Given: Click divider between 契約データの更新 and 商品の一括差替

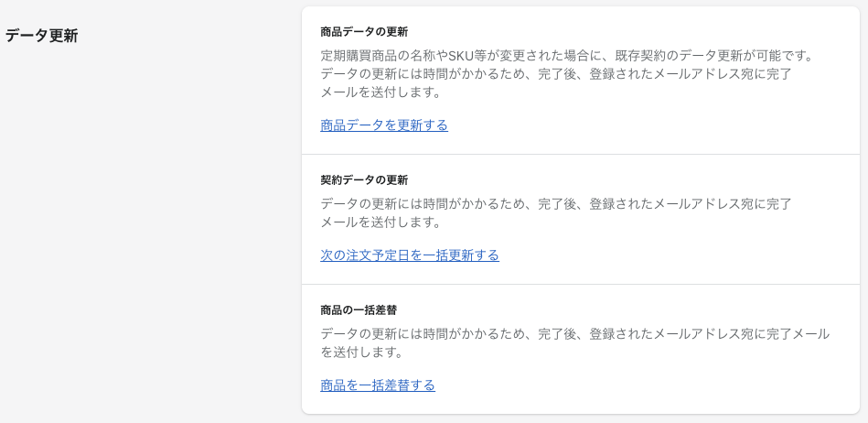Looking at the screenshot, I should [580, 284].
